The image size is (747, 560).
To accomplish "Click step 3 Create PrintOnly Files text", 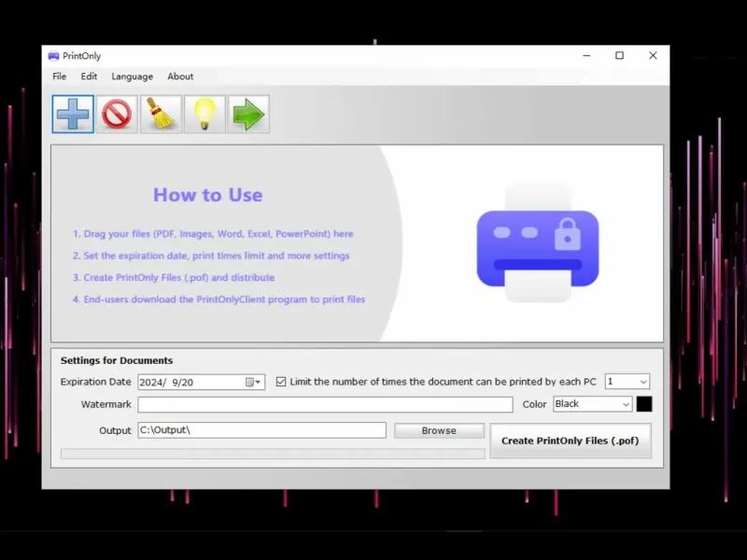I will [x=174, y=277].
